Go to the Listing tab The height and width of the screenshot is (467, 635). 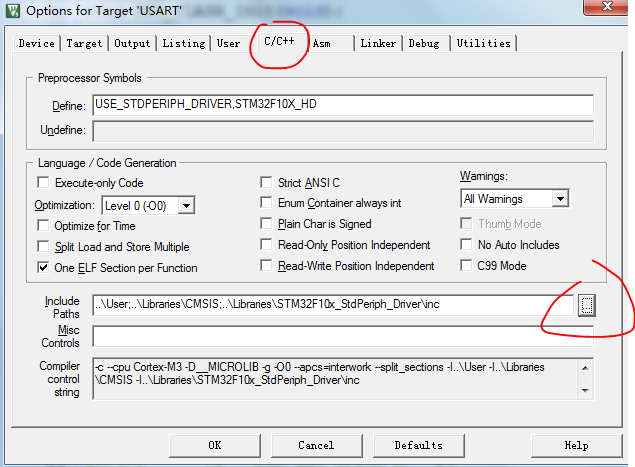(x=184, y=43)
